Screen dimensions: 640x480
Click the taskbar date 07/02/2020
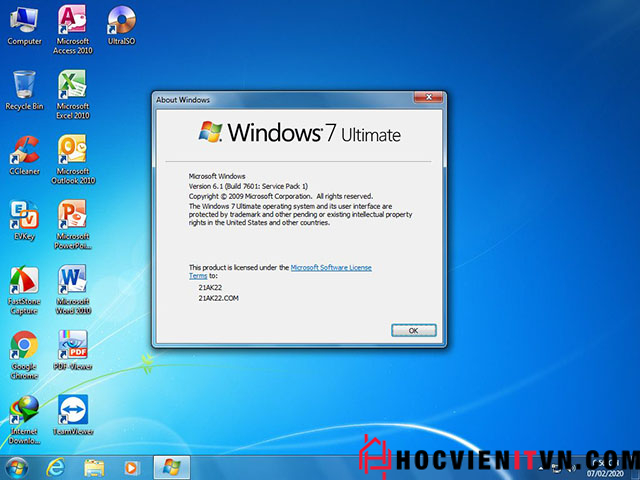605,473
